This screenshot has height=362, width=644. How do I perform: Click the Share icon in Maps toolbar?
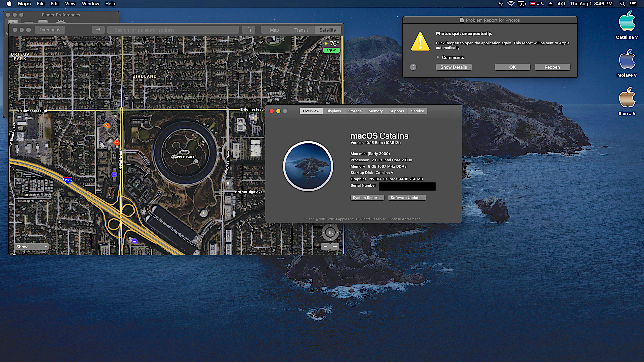[x=249, y=30]
